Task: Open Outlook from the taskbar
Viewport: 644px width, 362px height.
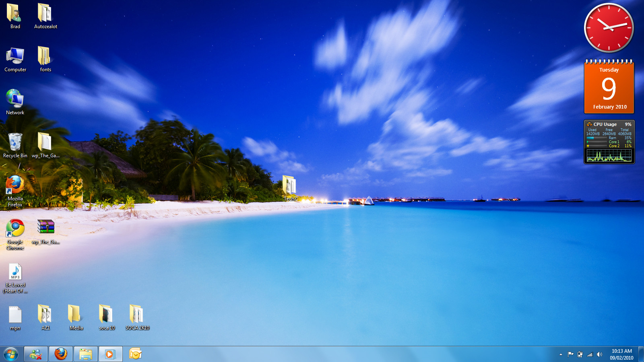Action: click(x=135, y=354)
